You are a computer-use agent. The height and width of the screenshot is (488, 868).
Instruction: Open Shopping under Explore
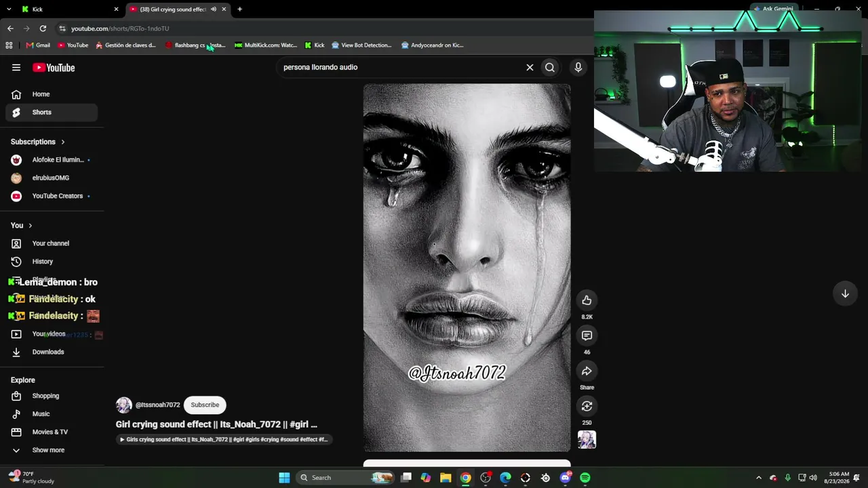point(52,396)
